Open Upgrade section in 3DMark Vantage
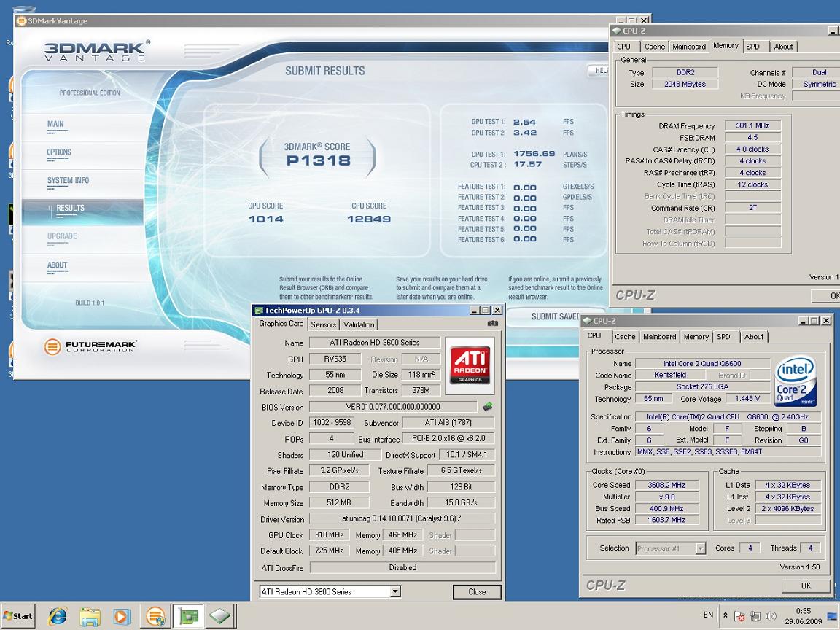 click(x=62, y=236)
